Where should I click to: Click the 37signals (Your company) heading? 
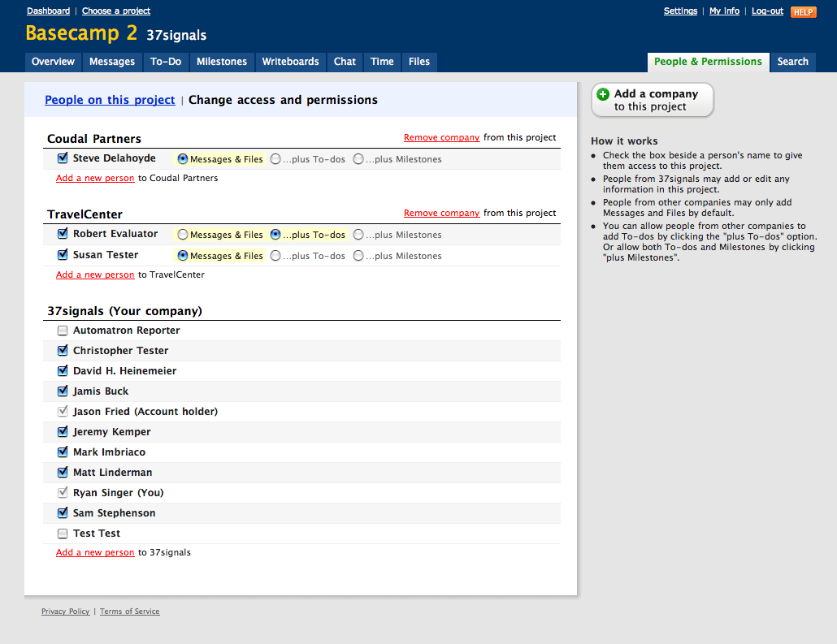click(x=124, y=311)
